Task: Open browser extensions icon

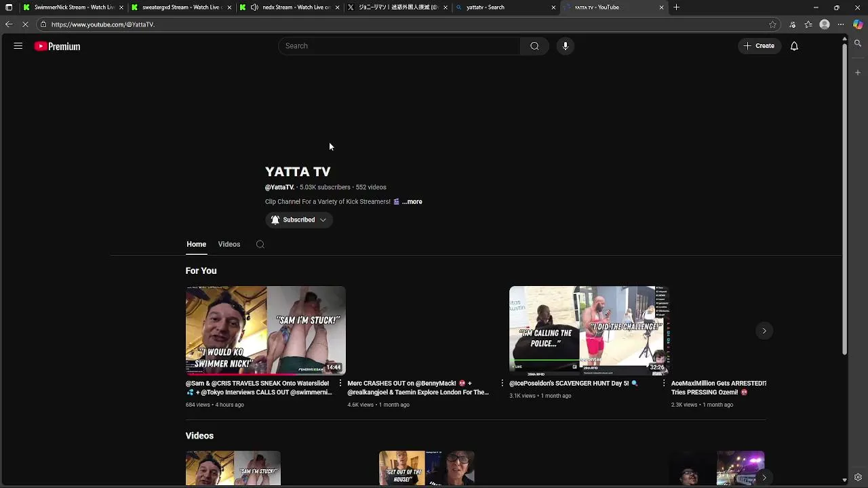Action: pyautogui.click(x=792, y=24)
